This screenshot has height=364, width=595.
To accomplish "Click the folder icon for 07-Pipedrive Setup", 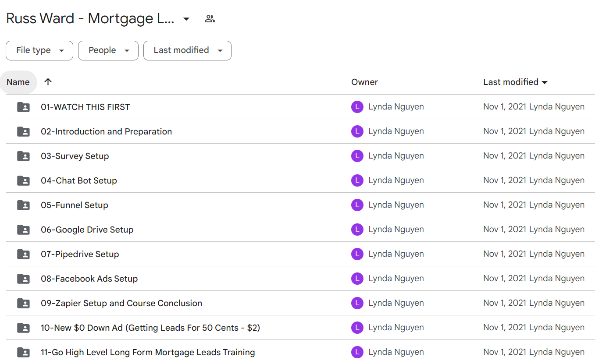I will 23,254.
